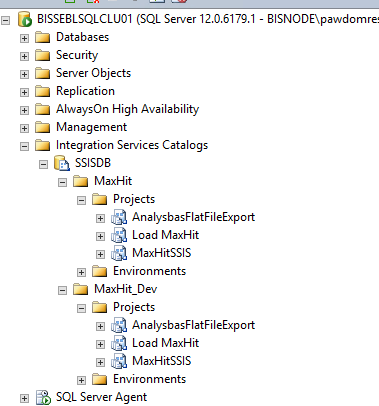
Task: Click the SSISDB catalog database icon
Action: click(x=62, y=163)
